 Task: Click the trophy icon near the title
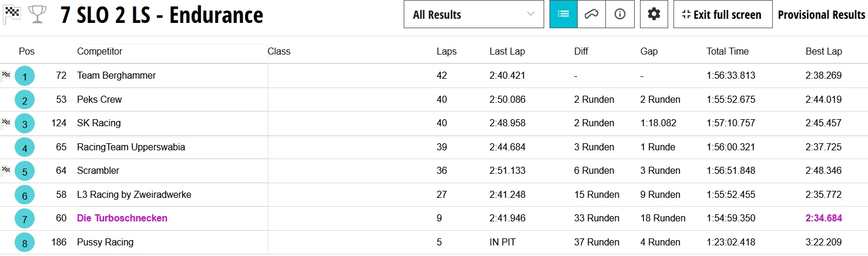coord(37,15)
